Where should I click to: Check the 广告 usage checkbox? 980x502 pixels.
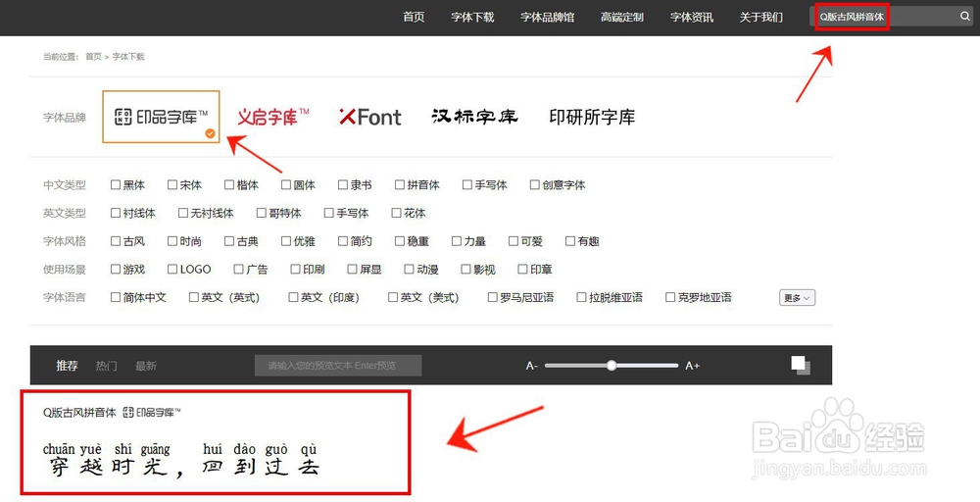tap(239, 269)
